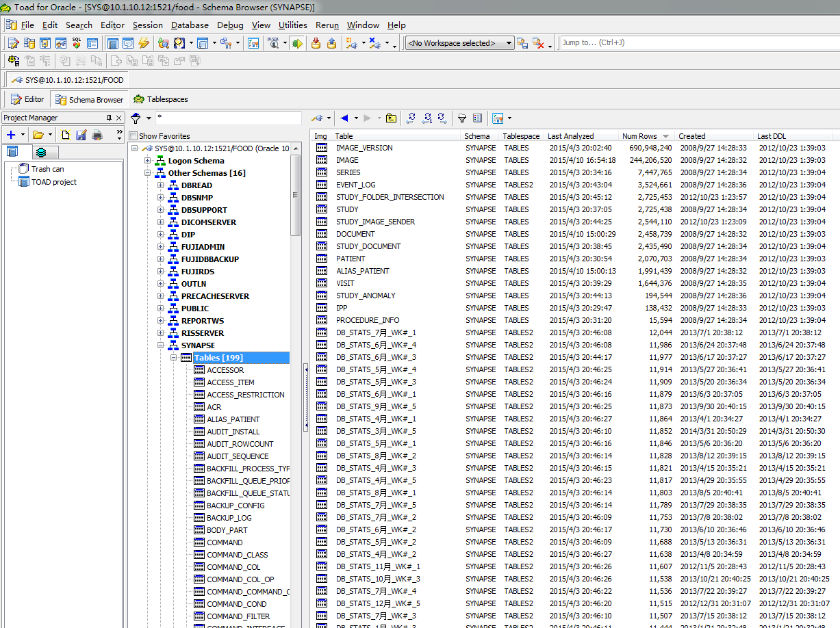Switch to the Tablespaces tab
The width and height of the screenshot is (840, 628).
coord(161,99)
